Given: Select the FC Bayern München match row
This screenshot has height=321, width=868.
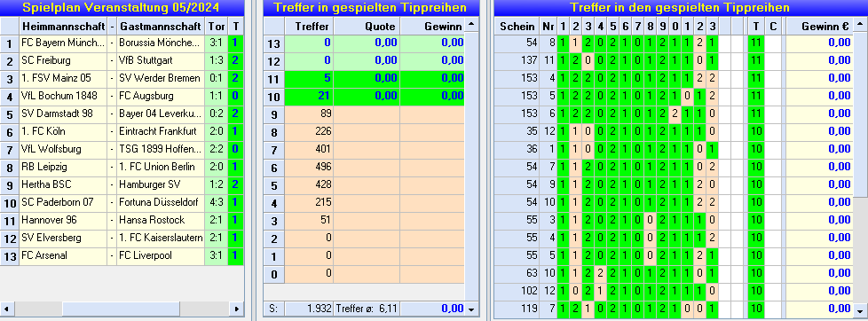Looking at the screenshot, I should [x=122, y=43].
